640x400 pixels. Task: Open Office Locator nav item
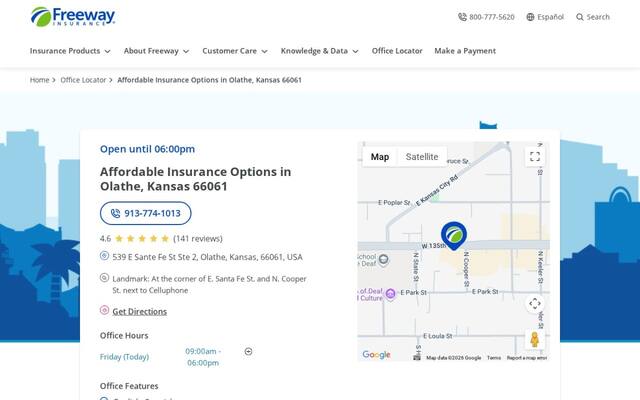(397, 51)
